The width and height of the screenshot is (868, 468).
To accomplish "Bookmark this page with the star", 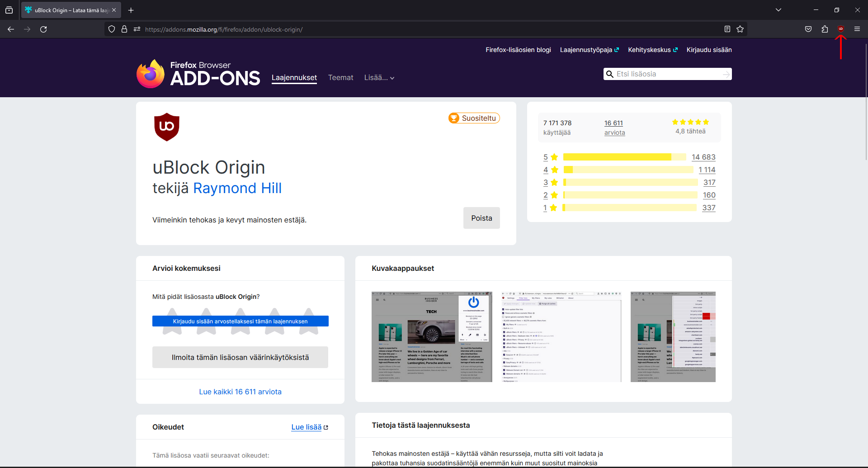I will [x=740, y=29].
